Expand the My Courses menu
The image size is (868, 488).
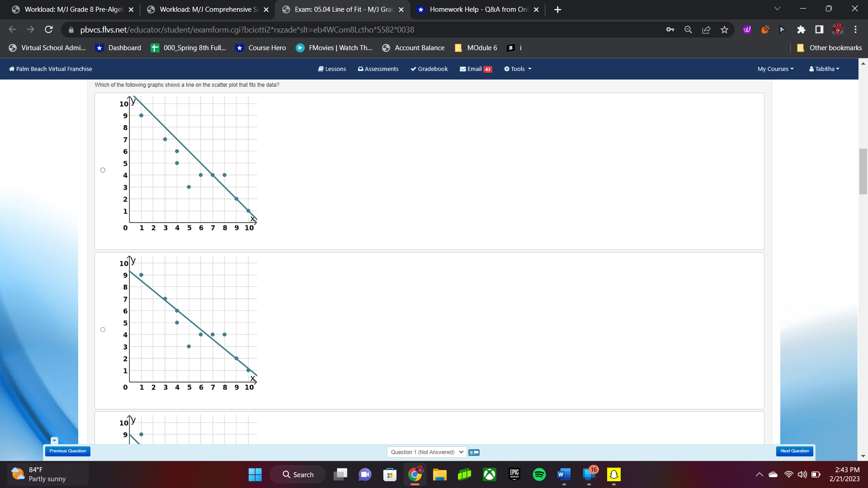point(775,69)
